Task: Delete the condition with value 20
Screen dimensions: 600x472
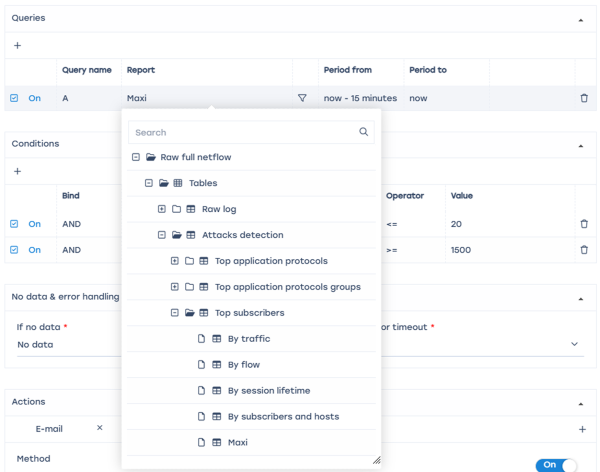Action: coord(583,225)
